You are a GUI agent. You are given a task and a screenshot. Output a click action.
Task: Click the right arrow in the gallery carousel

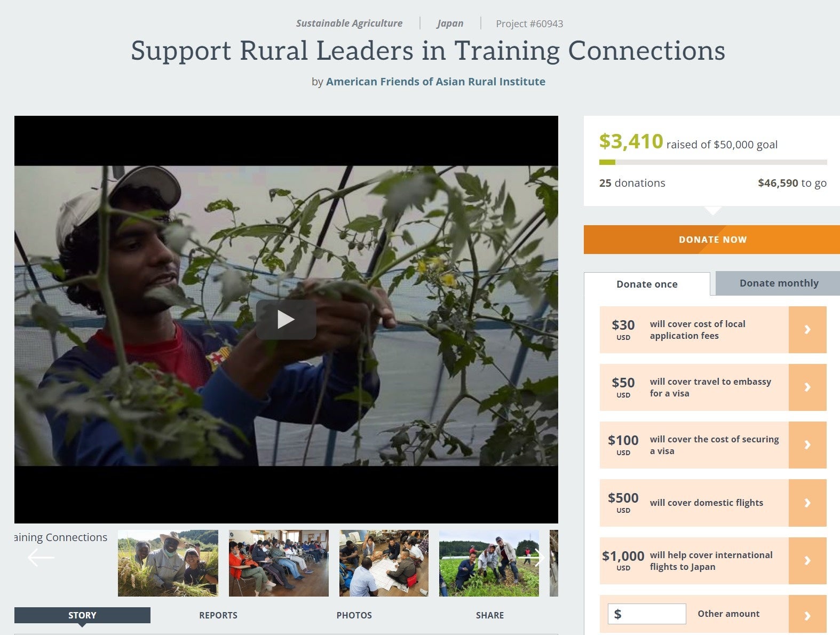540,558
